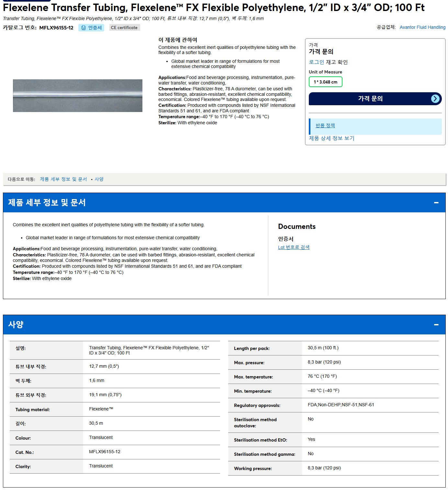The width and height of the screenshot is (448, 494).
Task: Click the MFLX96155-12 Cat. No. value in table
Action: click(x=105, y=452)
